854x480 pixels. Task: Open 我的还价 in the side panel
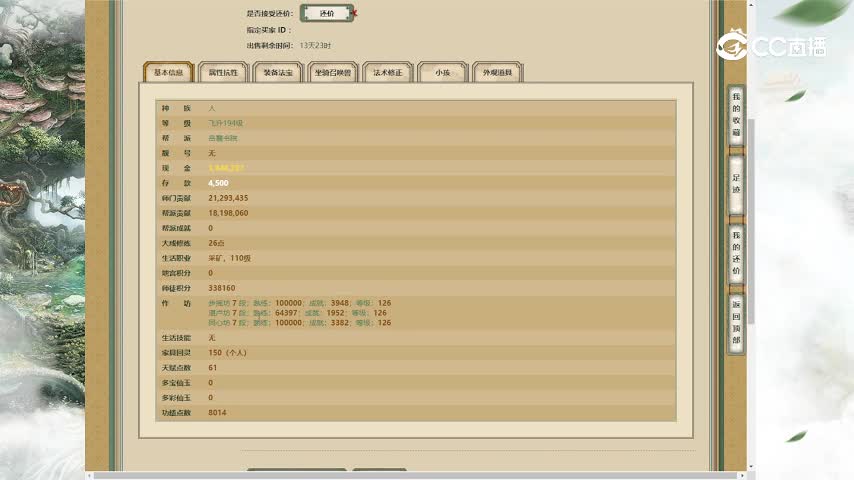pyautogui.click(x=736, y=251)
